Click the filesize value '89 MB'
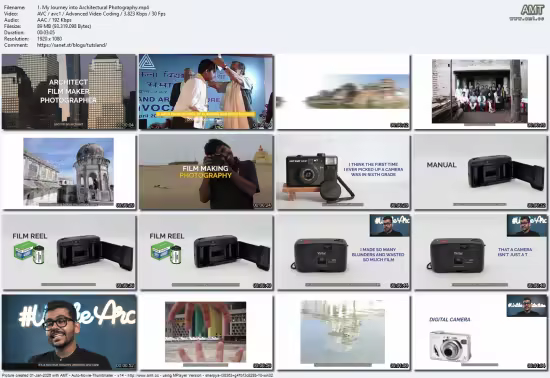This screenshot has height=378, width=550. [x=64, y=26]
